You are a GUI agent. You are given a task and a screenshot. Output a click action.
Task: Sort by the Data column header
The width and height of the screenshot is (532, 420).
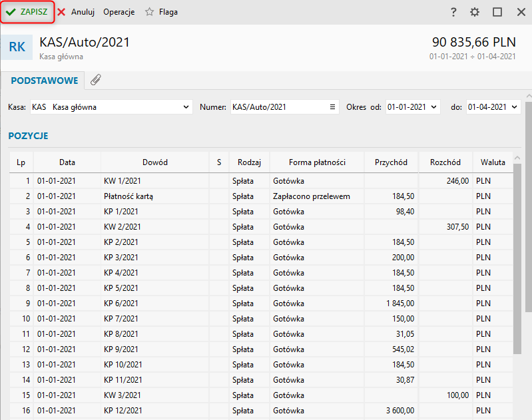[67, 162]
